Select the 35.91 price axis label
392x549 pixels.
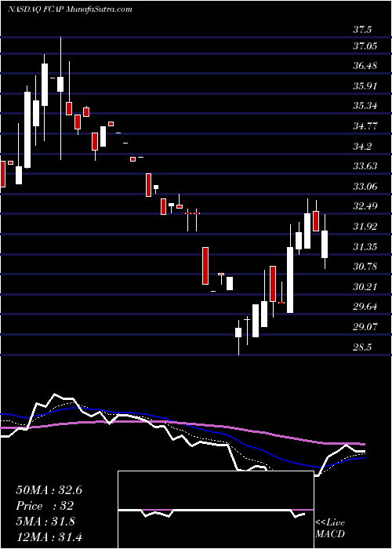tap(365, 85)
